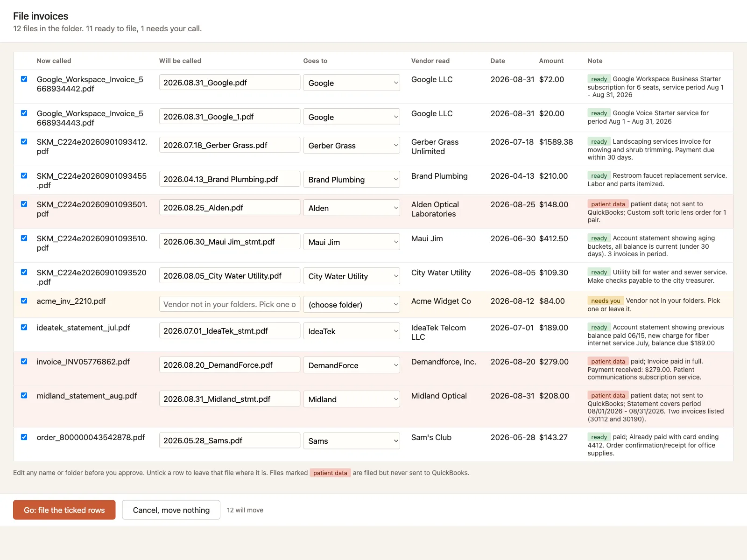Edit the 2026.08.05_City Water Utility.pdf field

click(230, 275)
